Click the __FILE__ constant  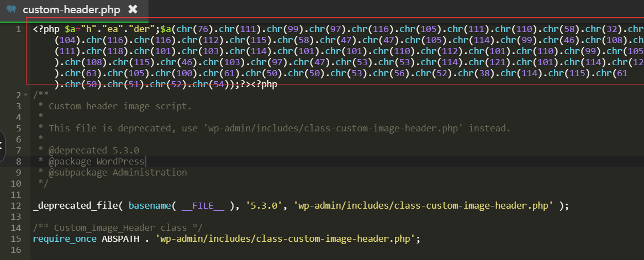point(203,205)
